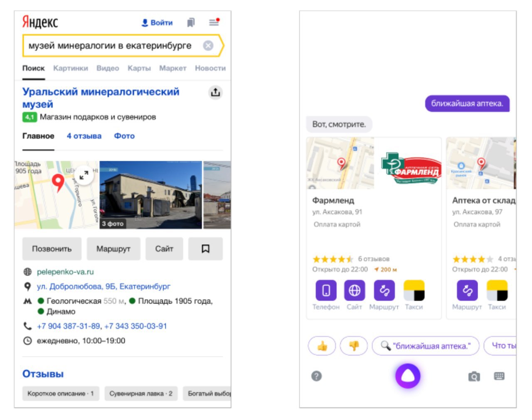Open the museum building photo labeled 3 фото
The width and height of the screenshot is (532, 420).
(x=150, y=195)
